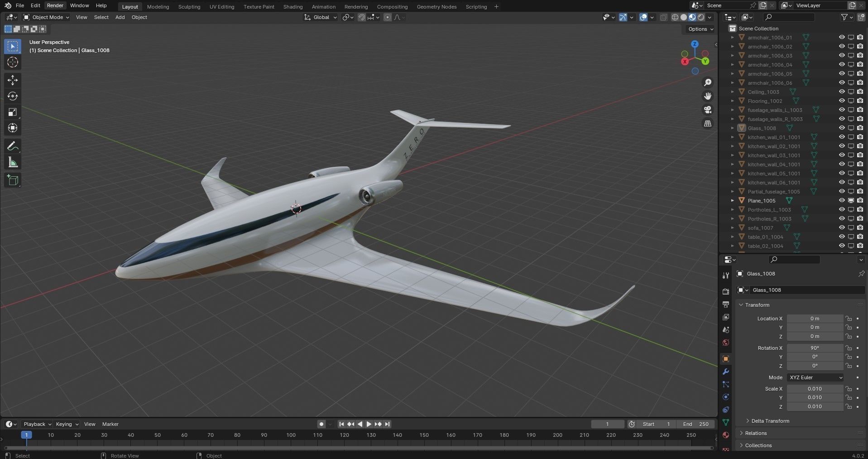The height and width of the screenshot is (459, 868).
Task: Toggle proportional editing
Action: pos(387,17)
